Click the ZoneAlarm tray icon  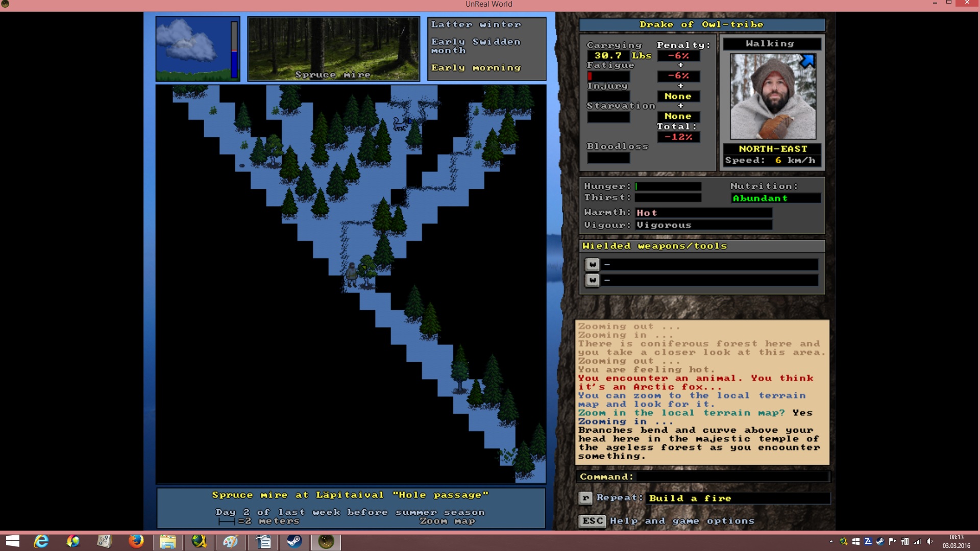pyautogui.click(x=868, y=541)
